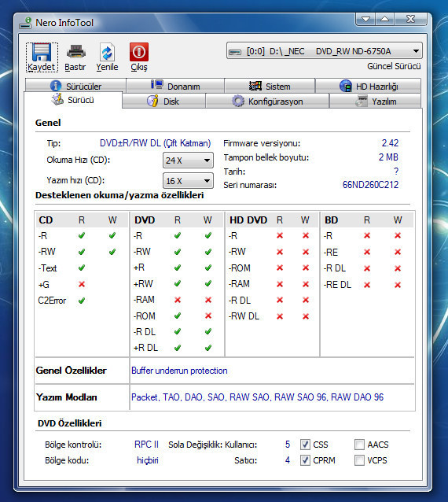Click the window maximize arrow button

(385, 19)
